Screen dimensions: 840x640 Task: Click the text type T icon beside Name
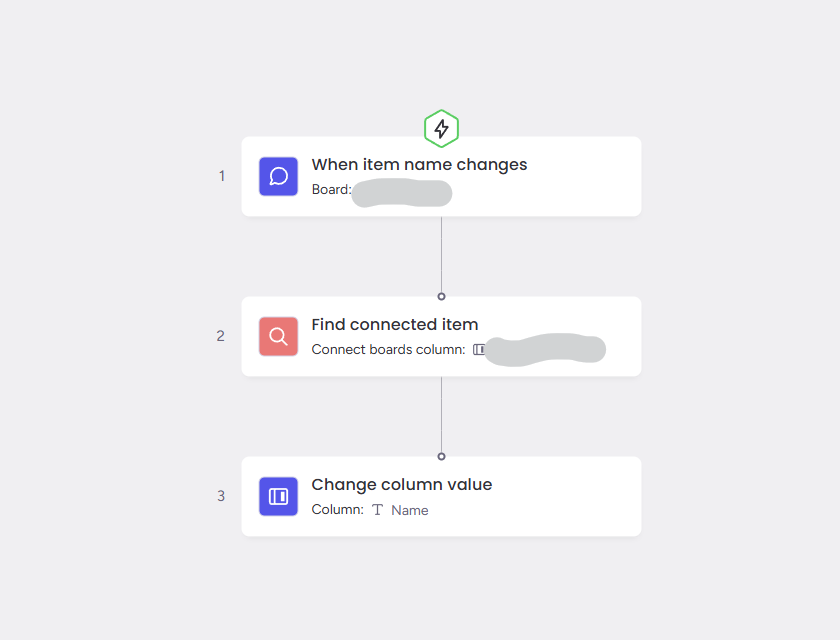coord(377,510)
